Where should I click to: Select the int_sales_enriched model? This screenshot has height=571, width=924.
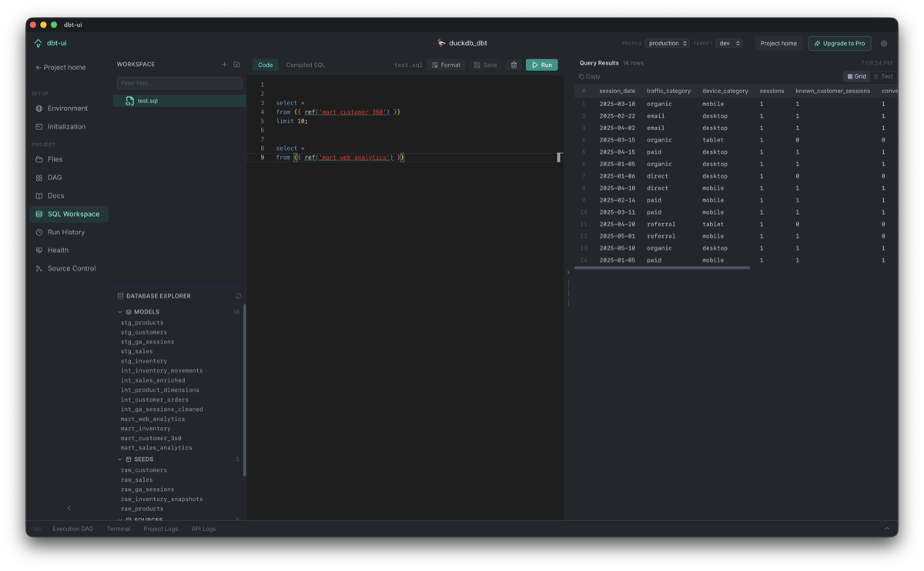click(152, 380)
